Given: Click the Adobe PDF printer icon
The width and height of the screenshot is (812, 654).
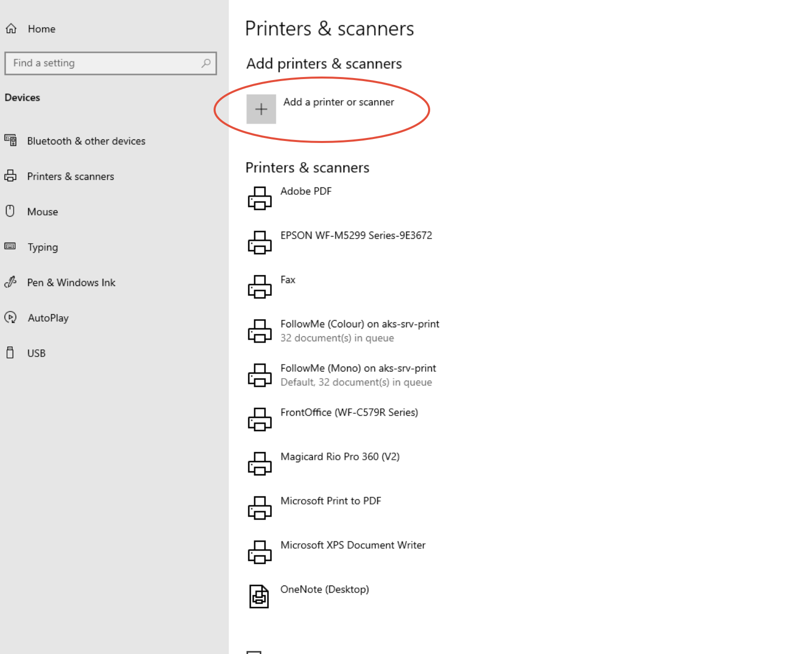Looking at the screenshot, I should point(259,198).
